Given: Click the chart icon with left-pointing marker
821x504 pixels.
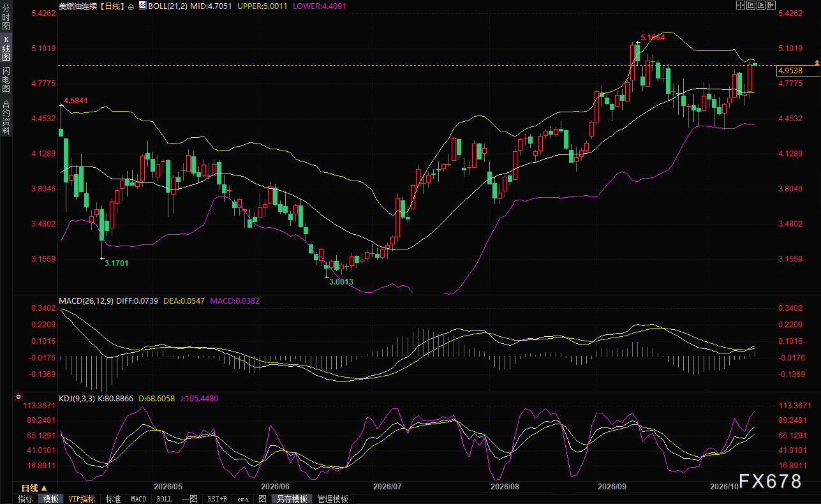Looking at the screenshot, I should pos(751,5).
